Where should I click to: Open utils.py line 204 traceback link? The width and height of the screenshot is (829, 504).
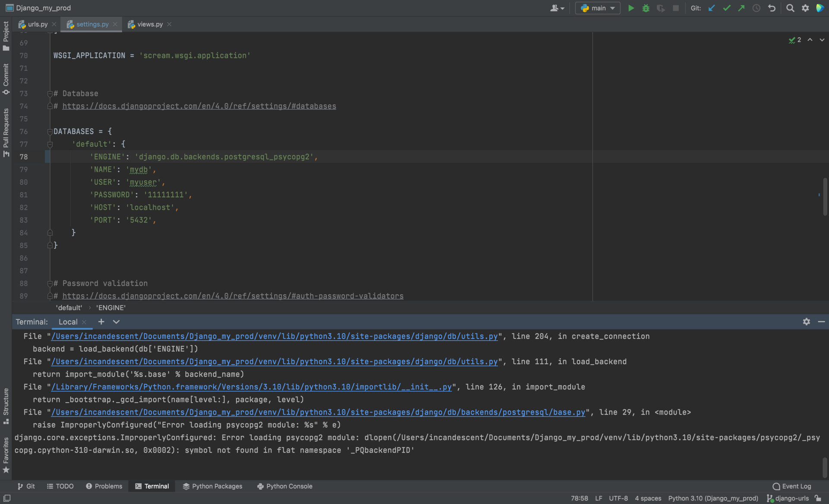(x=275, y=337)
